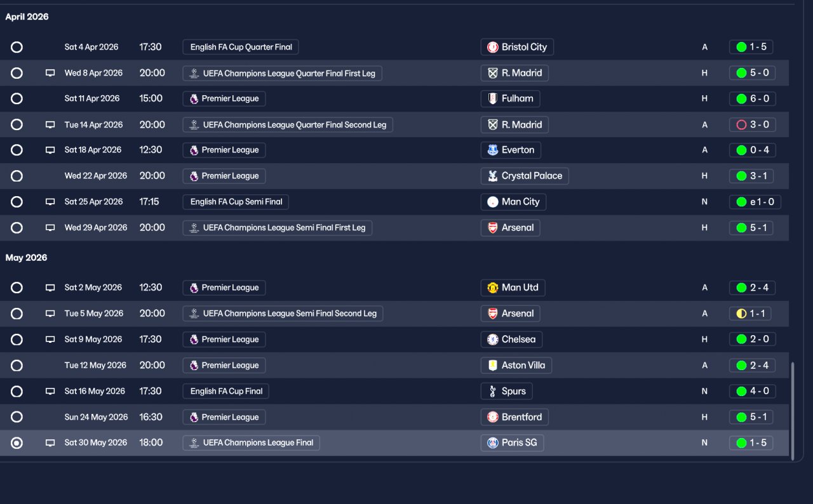Open UEFA Champions League Quarter Final Second Leg
The image size is (813, 504).
288,125
